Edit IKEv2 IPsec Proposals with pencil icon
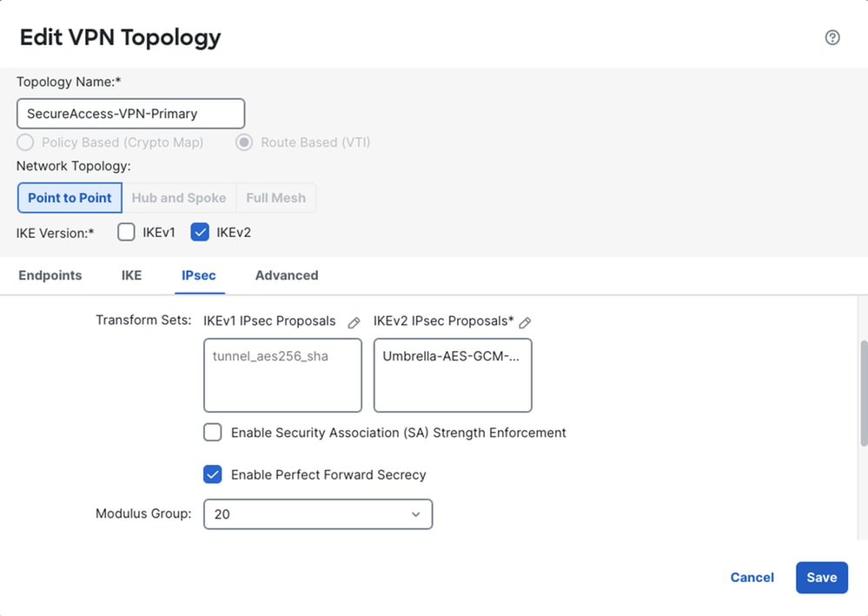 525,322
